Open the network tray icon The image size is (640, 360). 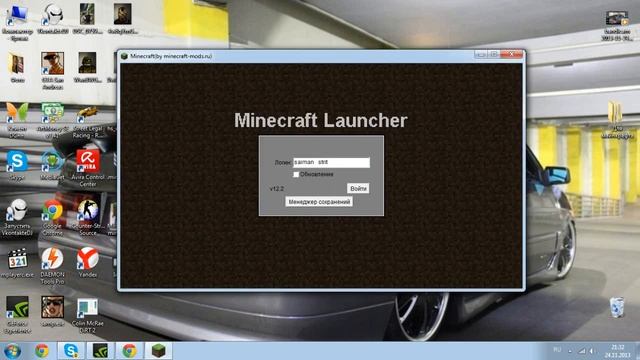coord(582,351)
